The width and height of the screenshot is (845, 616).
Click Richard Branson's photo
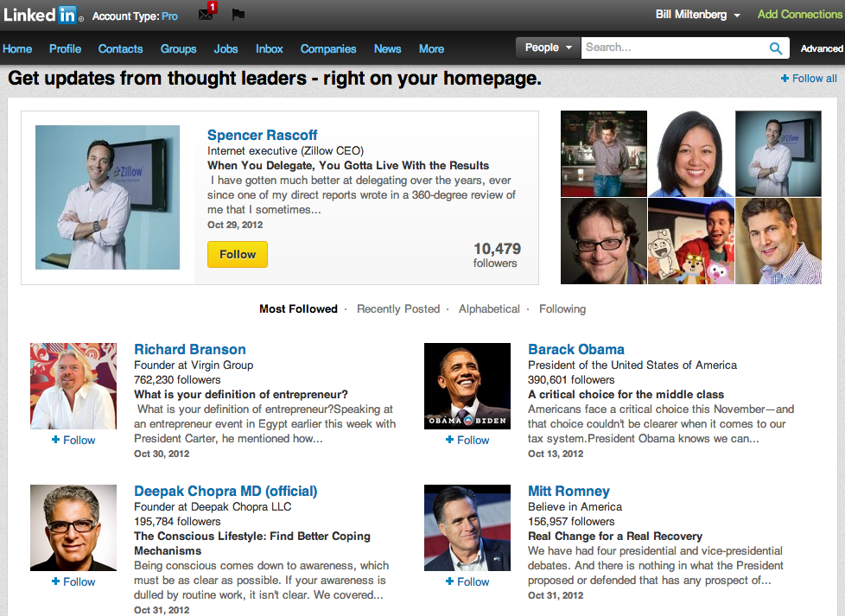click(73, 386)
